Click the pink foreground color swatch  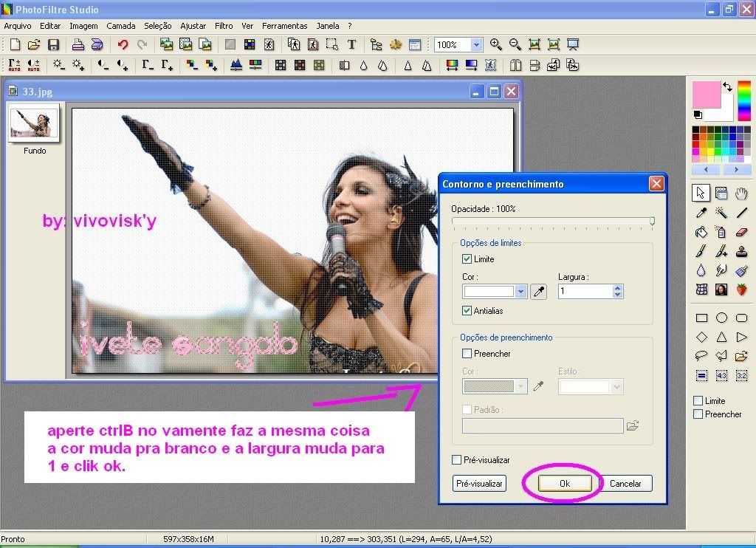click(x=707, y=95)
